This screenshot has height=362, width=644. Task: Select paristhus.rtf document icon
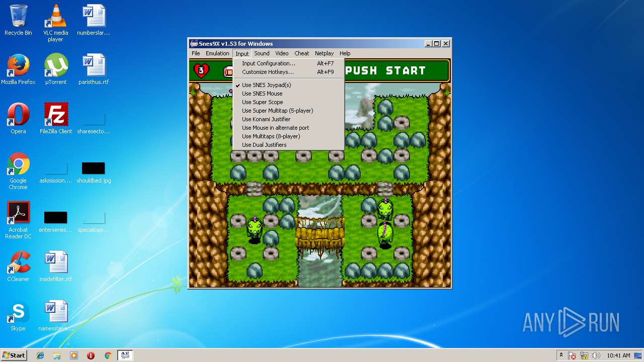pos(94,69)
